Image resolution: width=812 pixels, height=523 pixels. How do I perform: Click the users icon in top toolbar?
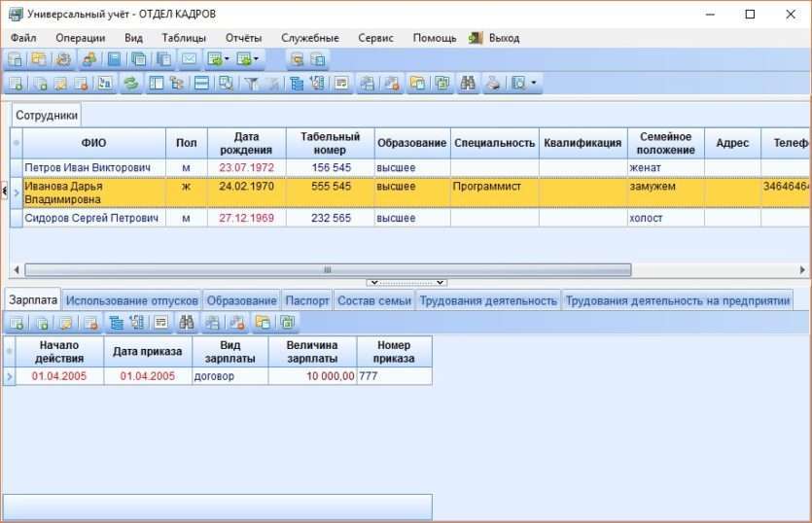point(89,59)
